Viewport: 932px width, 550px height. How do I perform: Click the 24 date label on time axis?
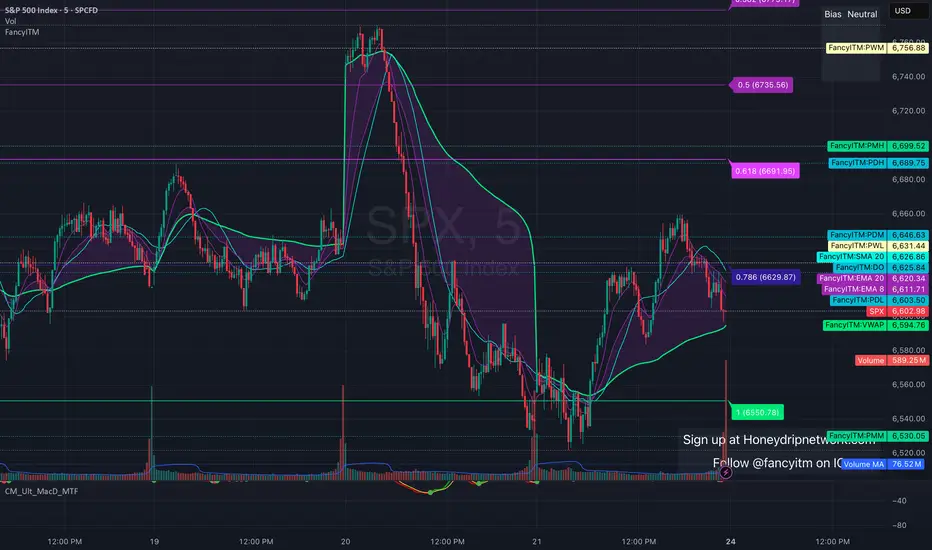(731, 542)
